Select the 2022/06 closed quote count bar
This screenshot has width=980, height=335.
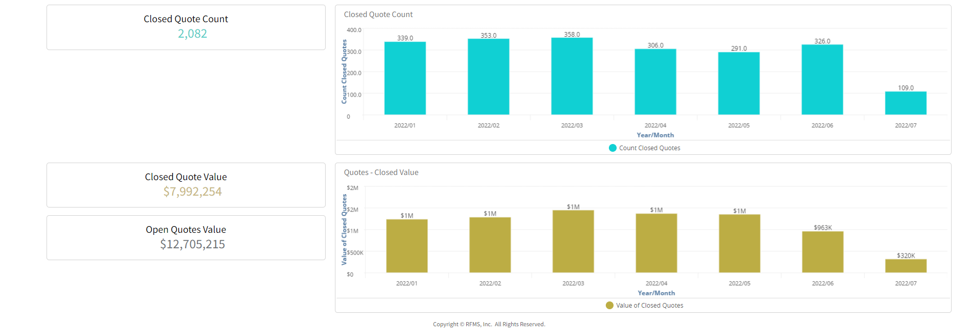822,79
